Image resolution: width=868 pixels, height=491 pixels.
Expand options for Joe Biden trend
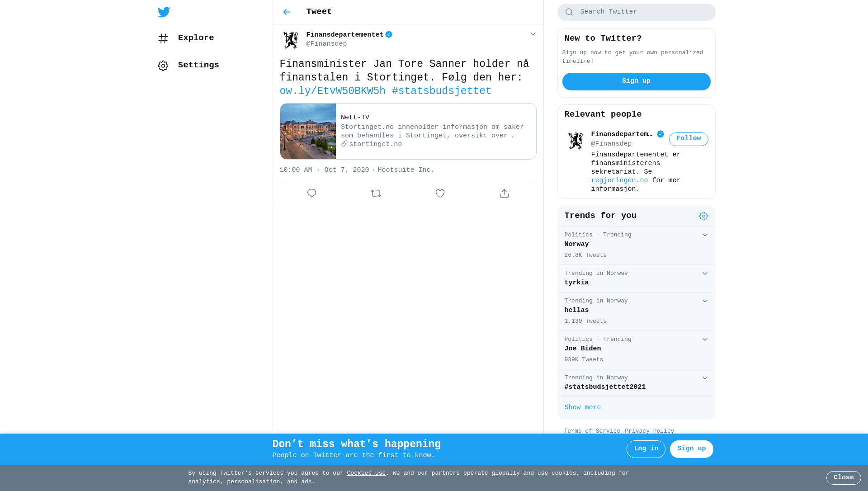point(705,340)
